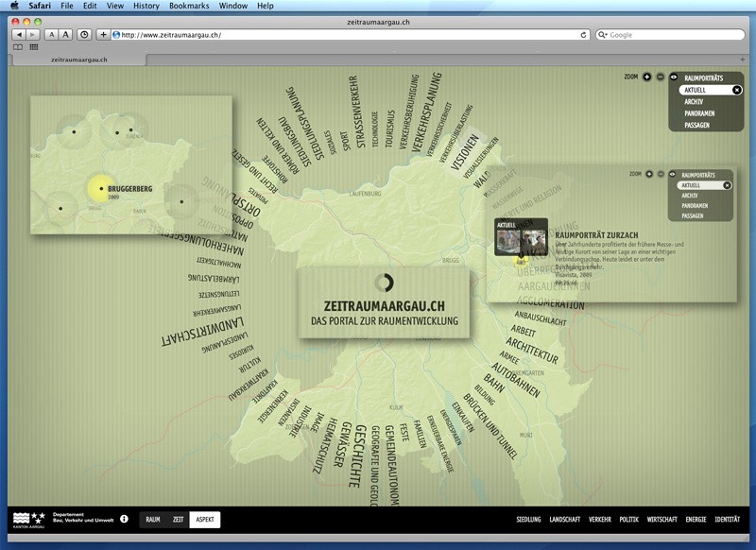Open the Siedlung link in the footer

tap(529, 520)
